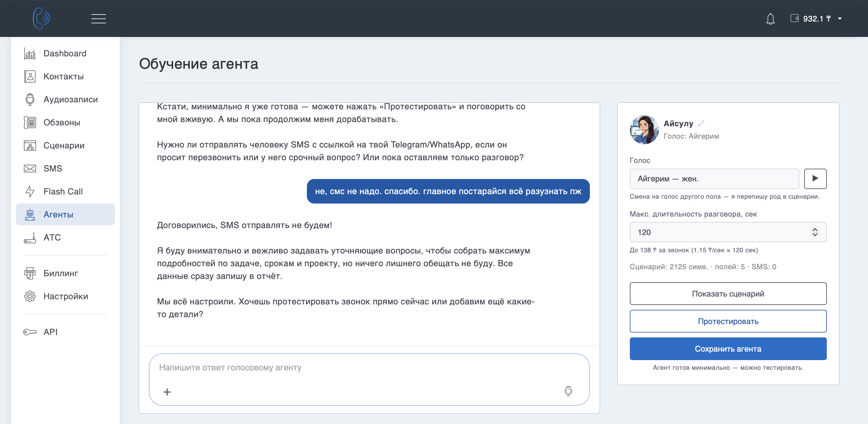The image size is (868, 424).
Task: Click 932.1 ₸ balance amount
Action: click(817, 19)
